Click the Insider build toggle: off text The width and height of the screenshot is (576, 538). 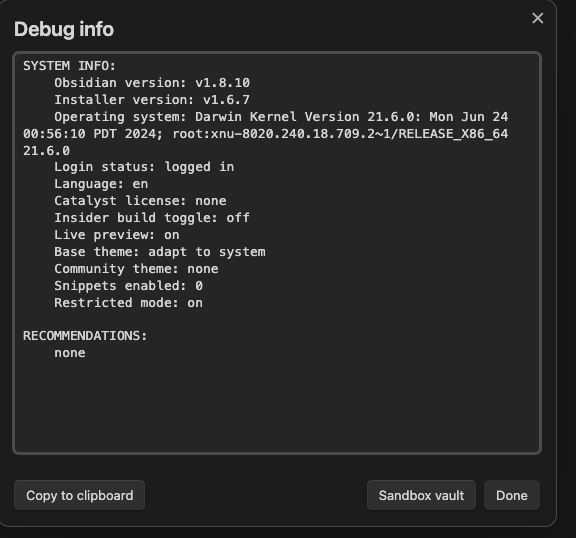152,217
